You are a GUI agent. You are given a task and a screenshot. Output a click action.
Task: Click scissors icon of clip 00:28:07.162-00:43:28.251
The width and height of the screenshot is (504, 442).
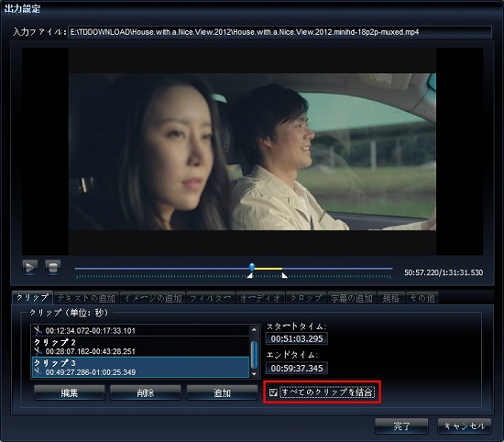pos(38,351)
